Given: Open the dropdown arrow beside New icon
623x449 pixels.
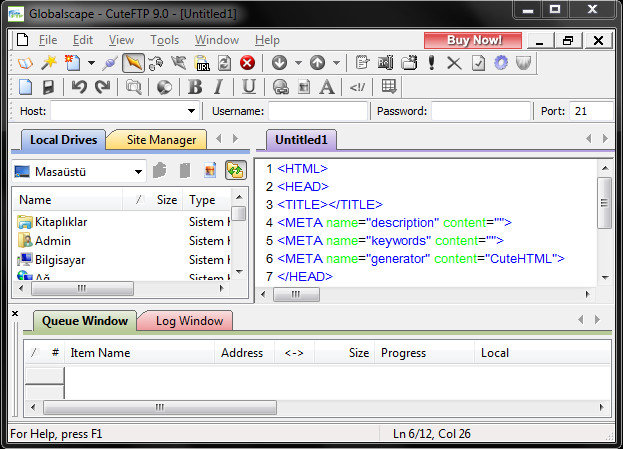Looking at the screenshot, I should 91,63.
